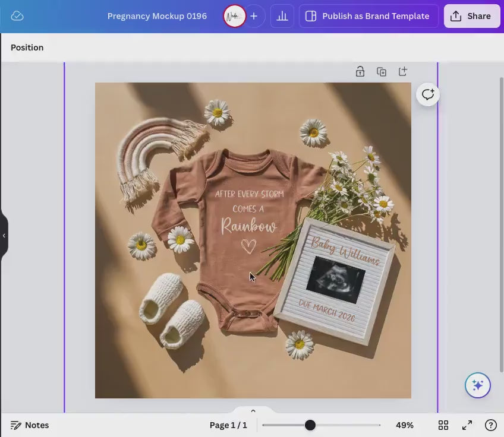Image resolution: width=504 pixels, height=437 pixels.
Task: Enter fullscreen present mode
Action: tap(467, 425)
